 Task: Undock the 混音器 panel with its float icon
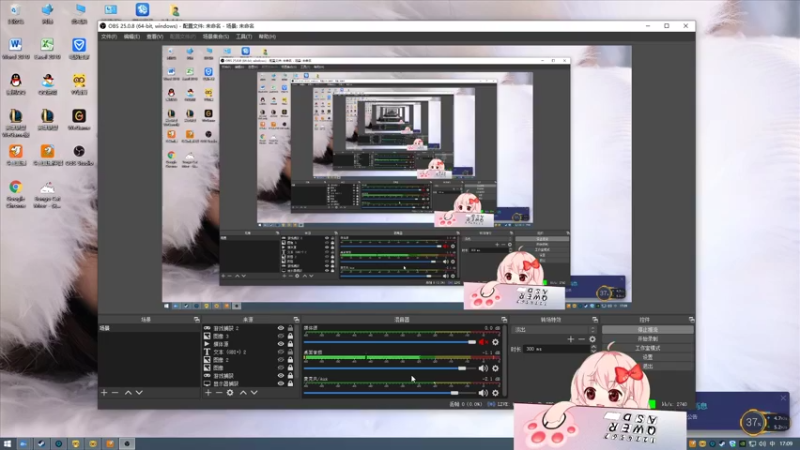pyautogui.click(x=504, y=320)
